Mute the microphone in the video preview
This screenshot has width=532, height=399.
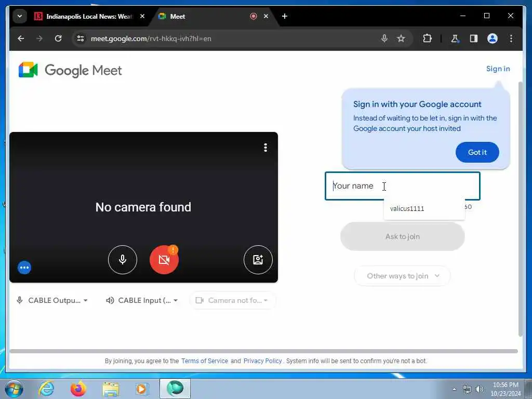tap(123, 260)
